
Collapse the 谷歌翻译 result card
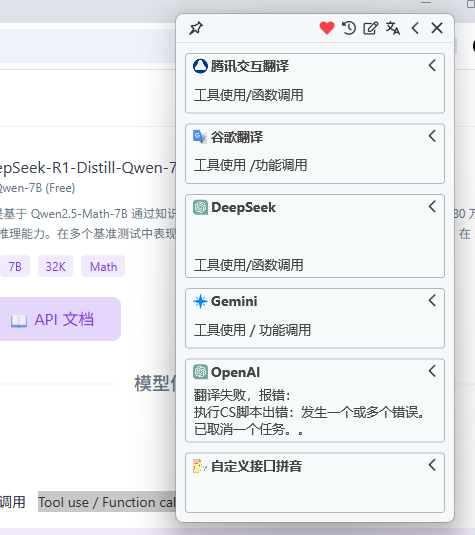click(x=432, y=136)
